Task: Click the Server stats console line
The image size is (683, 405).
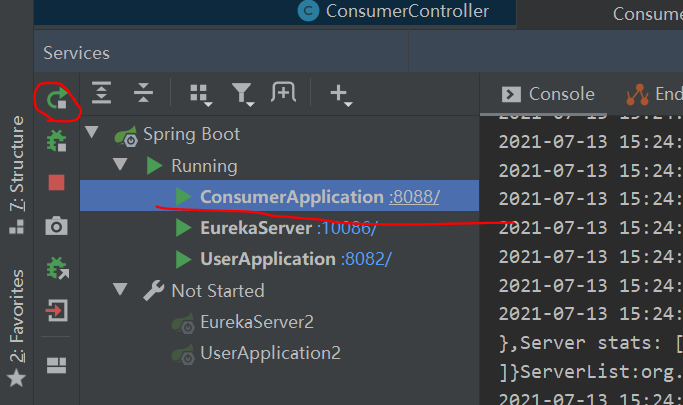Action: pyautogui.click(x=590, y=343)
